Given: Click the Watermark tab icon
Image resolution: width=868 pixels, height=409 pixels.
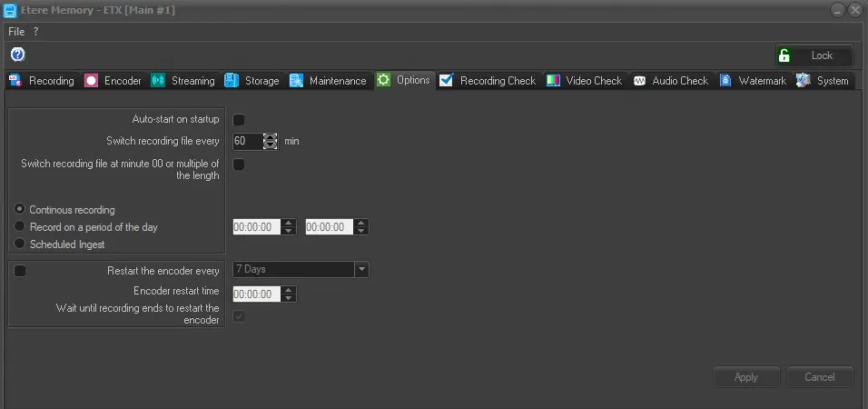Looking at the screenshot, I should click(x=725, y=81).
